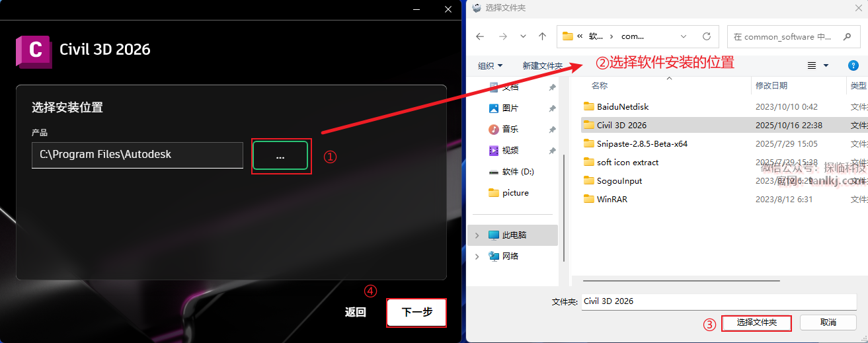Select the Civil 3D 2026 folder row
Screen dimensions: 868x343
[x=724, y=125]
